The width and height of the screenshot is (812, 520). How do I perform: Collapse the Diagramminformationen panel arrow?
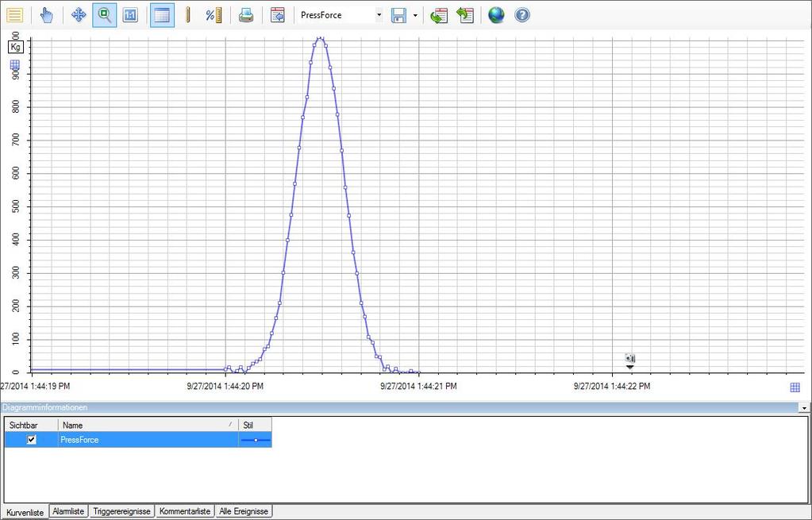click(804, 407)
